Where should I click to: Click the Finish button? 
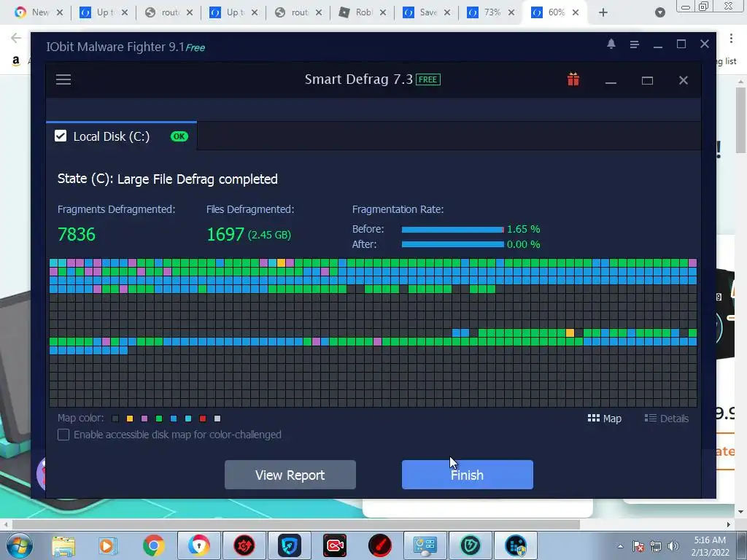(468, 475)
